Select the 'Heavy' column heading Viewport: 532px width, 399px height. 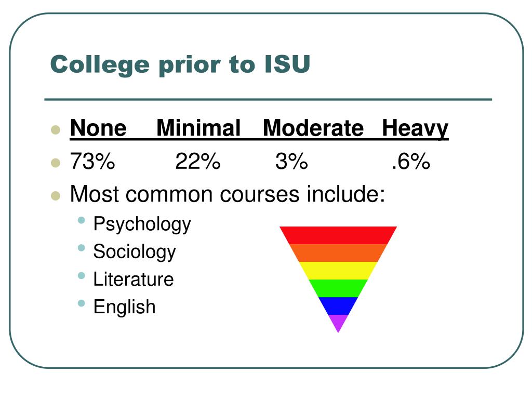(415, 129)
